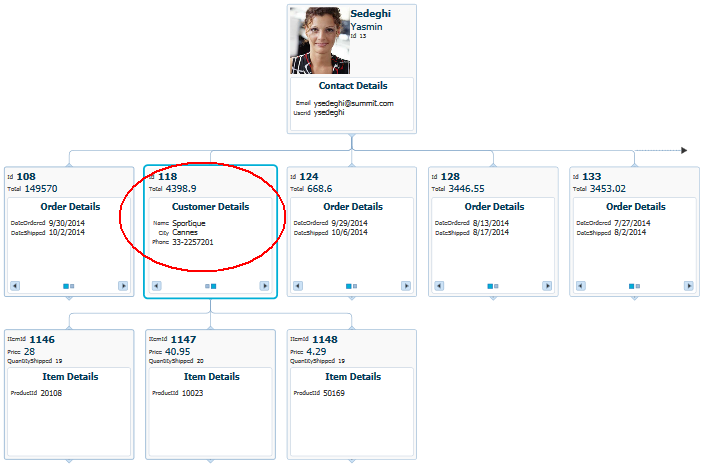The height and width of the screenshot is (470, 703).
Task: Click date shipped 8/2/2014
Action: (630, 232)
